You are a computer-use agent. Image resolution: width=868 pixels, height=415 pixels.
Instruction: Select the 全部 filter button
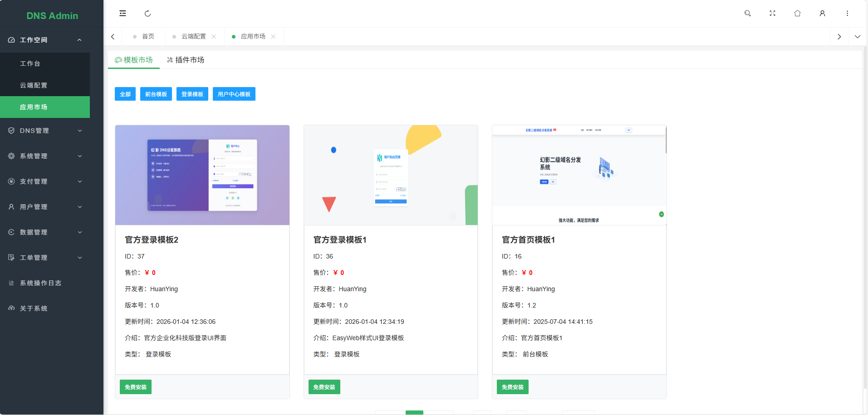(125, 94)
